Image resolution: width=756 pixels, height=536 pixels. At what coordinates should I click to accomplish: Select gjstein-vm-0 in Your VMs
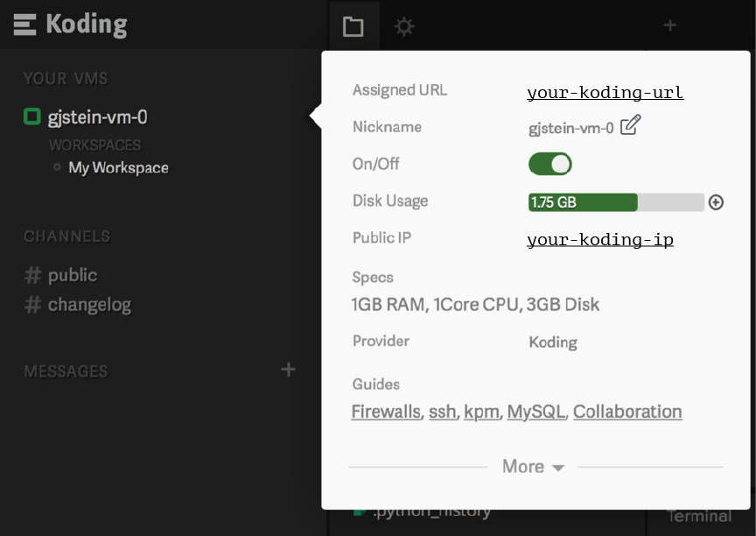pyautogui.click(x=97, y=117)
